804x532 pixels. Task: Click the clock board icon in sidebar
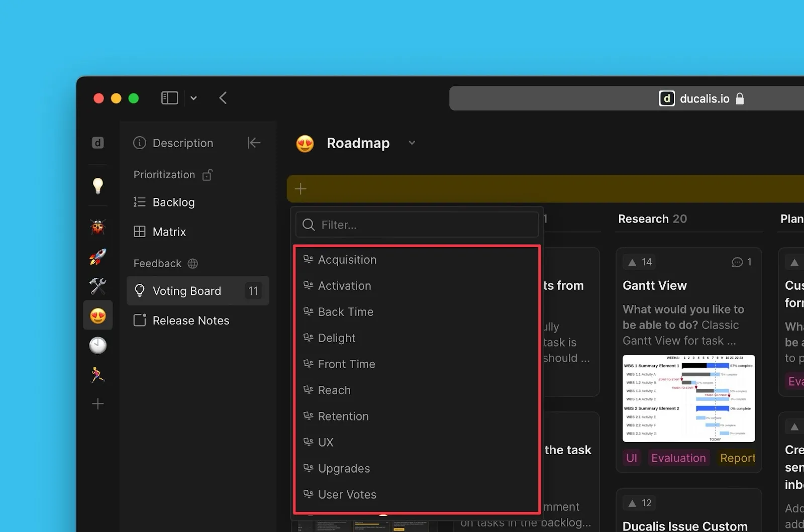pos(98,346)
